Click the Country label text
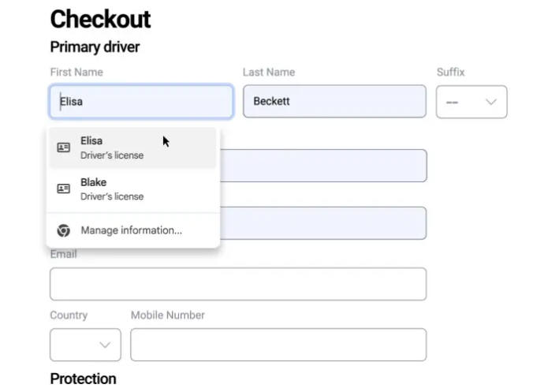The width and height of the screenshot is (548, 392). (69, 315)
